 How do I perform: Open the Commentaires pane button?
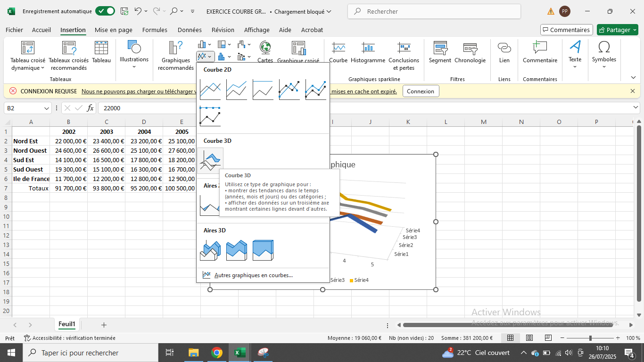point(566,30)
